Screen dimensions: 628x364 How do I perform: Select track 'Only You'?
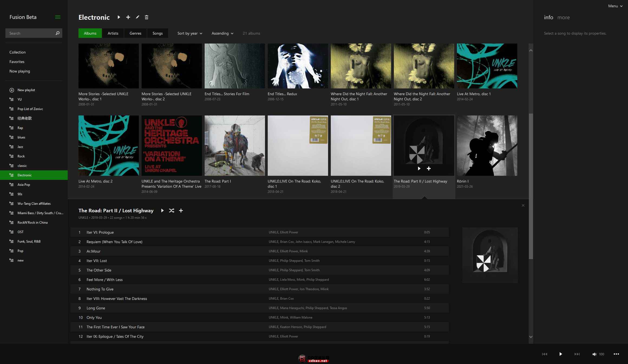point(260,317)
